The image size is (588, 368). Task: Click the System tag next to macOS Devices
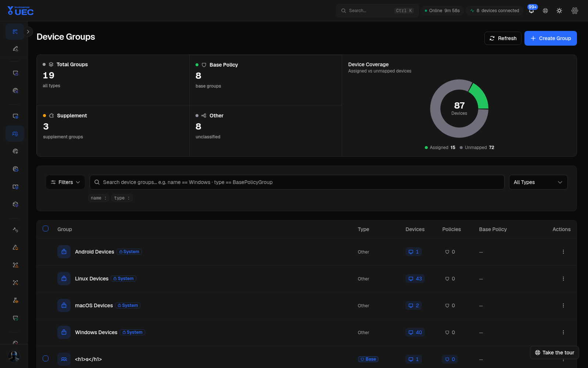point(128,305)
